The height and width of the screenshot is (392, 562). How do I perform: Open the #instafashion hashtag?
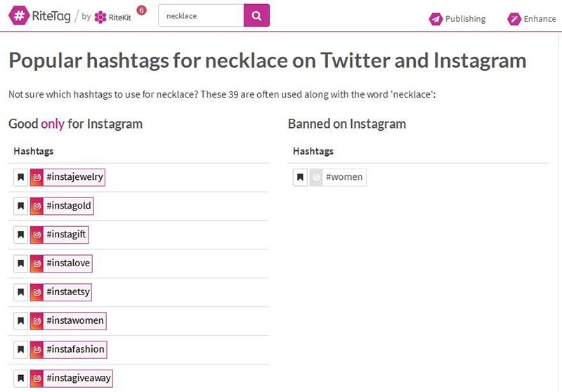pos(75,349)
